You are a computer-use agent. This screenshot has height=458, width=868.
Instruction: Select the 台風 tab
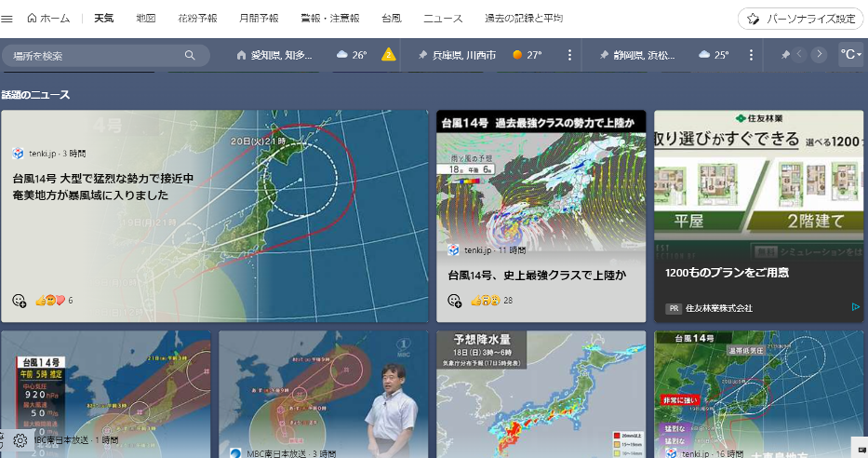pos(392,19)
